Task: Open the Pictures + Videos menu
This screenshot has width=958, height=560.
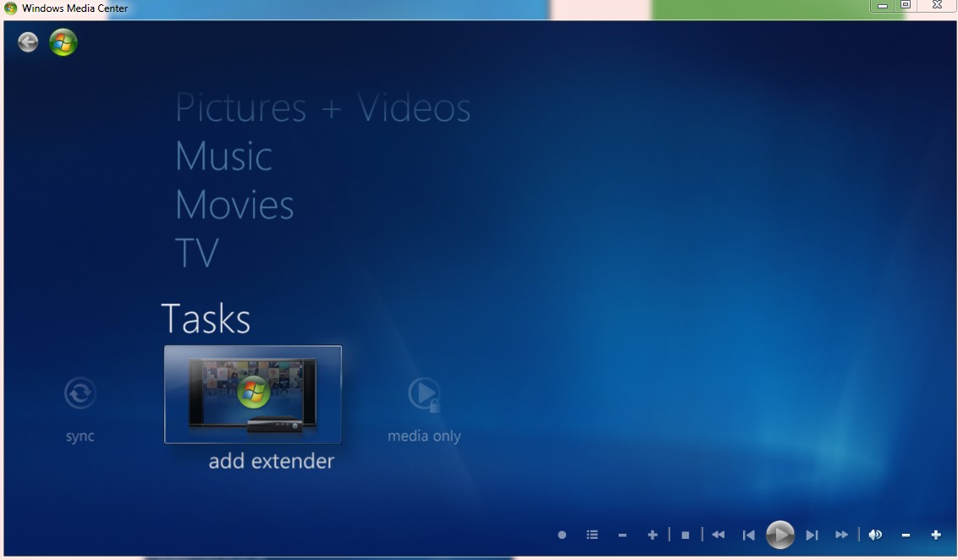Action: point(322,108)
